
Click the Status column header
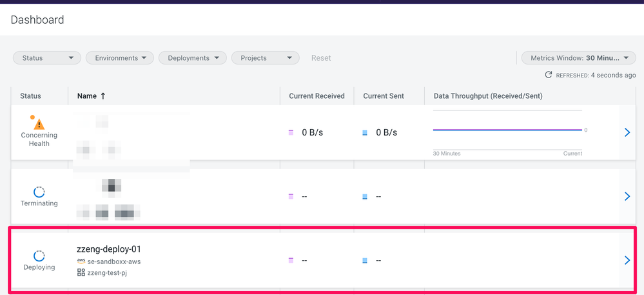30,96
